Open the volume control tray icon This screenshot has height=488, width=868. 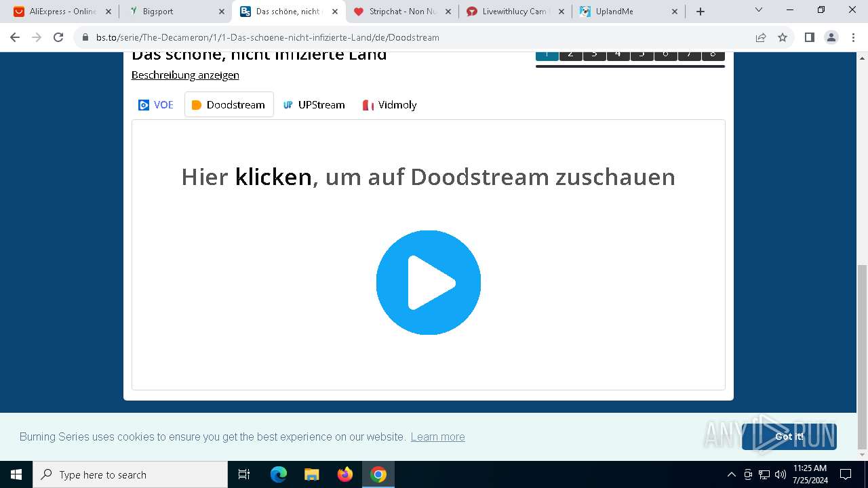[780, 474]
